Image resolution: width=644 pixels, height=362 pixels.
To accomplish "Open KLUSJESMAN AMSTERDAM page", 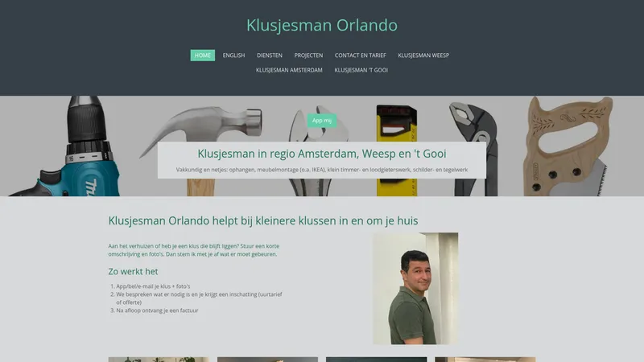I will [289, 70].
